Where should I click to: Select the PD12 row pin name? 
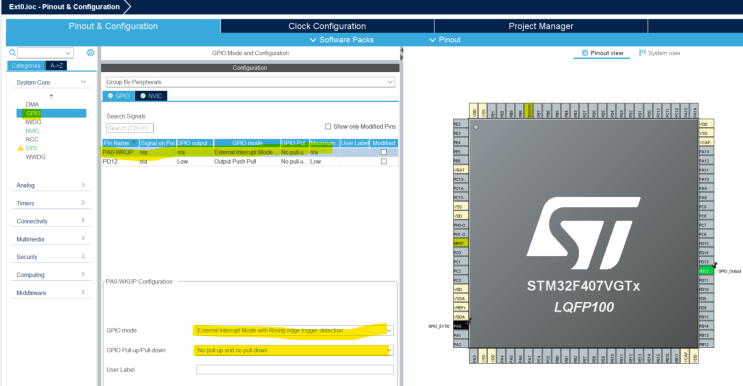110,162
